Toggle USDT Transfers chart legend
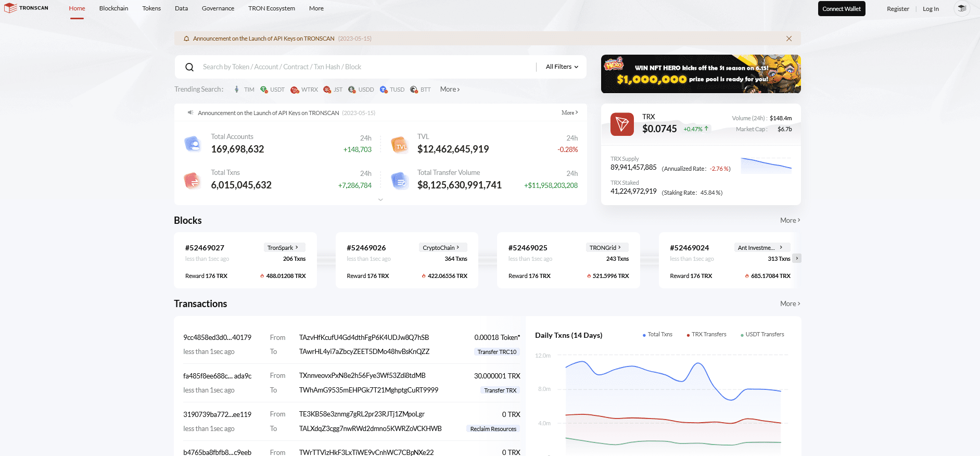980x456 pixels. pyautogui.click(x=762, y=335)
